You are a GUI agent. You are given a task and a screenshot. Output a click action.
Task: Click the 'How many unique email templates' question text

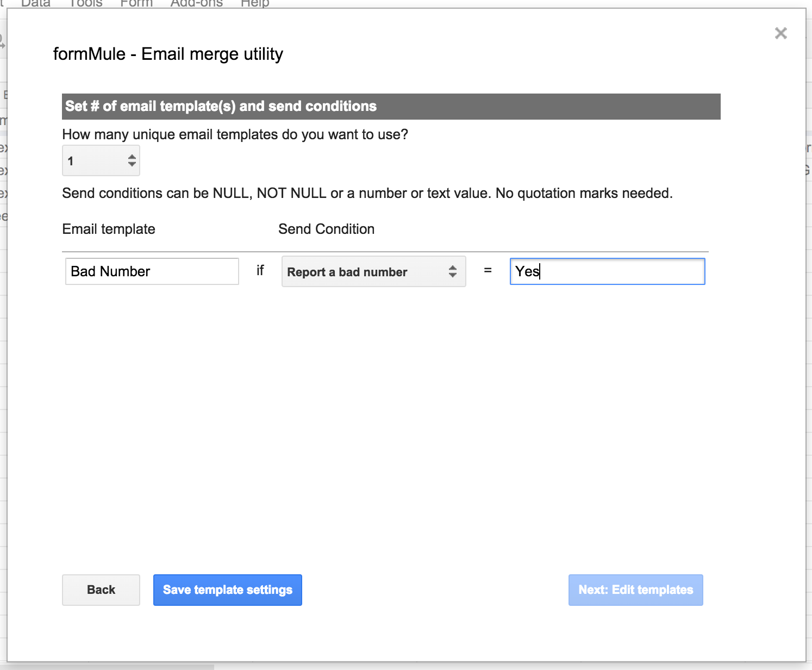(x=235, y=134)
